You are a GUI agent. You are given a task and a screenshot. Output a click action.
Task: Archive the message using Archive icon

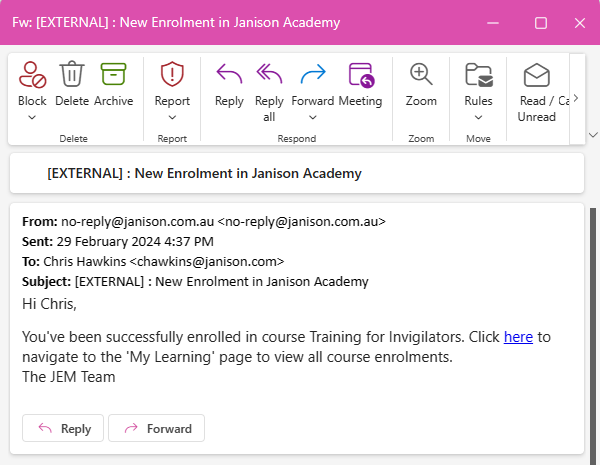point(113,76)
